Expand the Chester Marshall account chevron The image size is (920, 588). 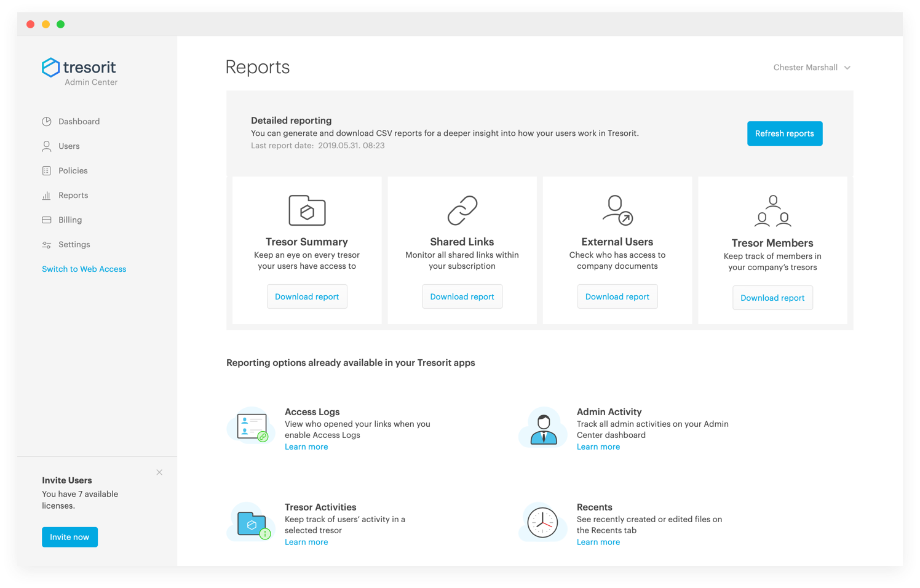point(847,68)
